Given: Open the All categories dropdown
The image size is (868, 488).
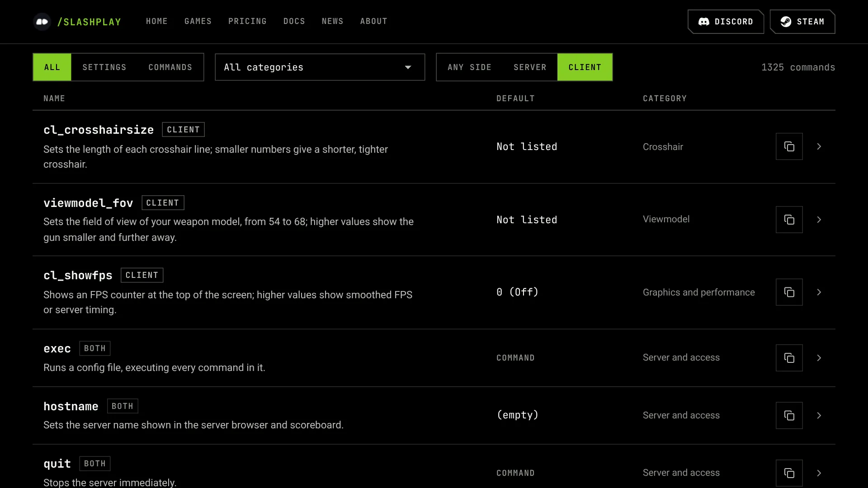Looking at the screenshot, I should [x=320, y=67].
